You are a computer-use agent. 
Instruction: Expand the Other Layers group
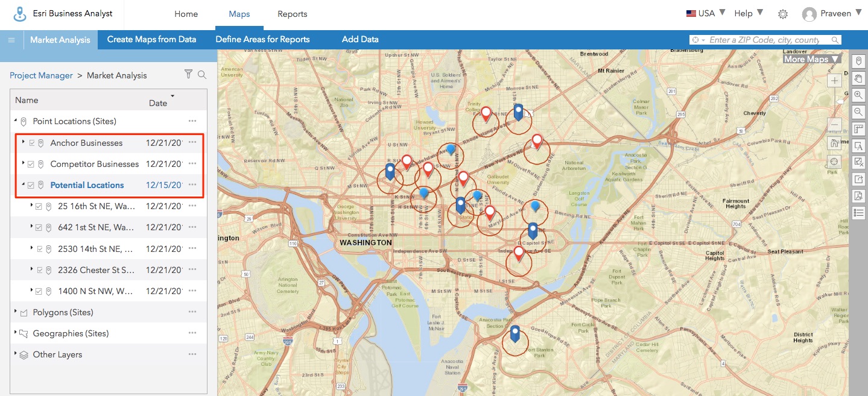point(16,354)
